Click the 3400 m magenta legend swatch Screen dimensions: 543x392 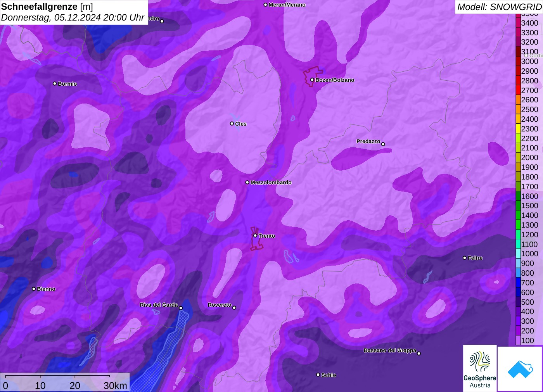(518, 23)
